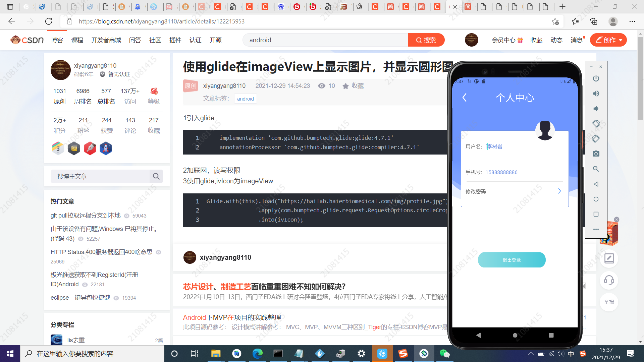Click the 退出登录 logout button
Image resolution: width=644 pixels, height=362 pixels.
(x=512, y=260)
